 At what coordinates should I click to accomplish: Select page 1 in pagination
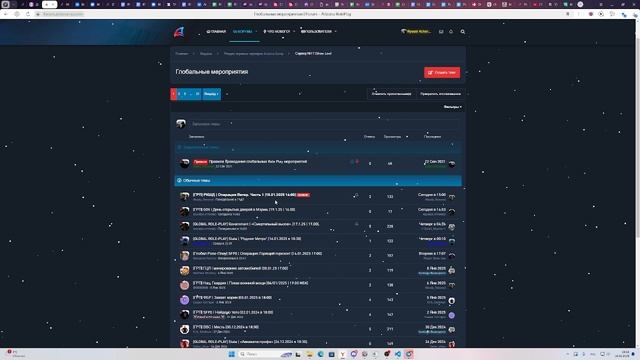tap(173, 94)
